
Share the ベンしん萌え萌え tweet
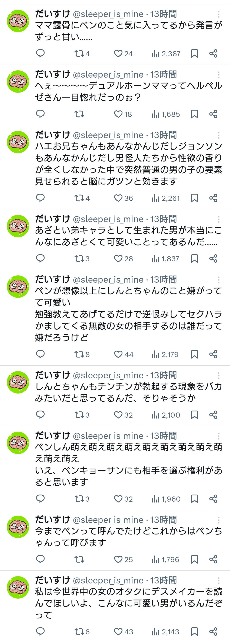click(213, 499)
